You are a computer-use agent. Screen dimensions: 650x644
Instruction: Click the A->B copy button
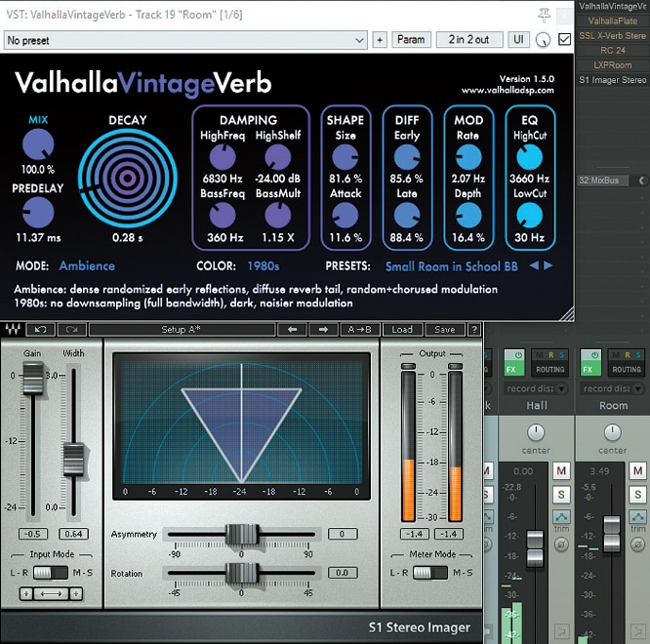pyautogui.click(x=359, y=330)
